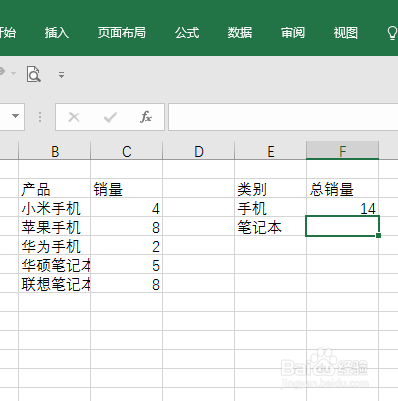
Task: Select column C header
Action: click(x=127, y=151)
